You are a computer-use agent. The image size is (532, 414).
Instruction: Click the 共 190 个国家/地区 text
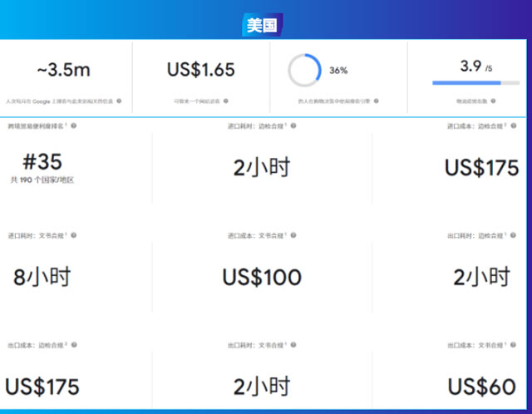(x=42, y=180)
